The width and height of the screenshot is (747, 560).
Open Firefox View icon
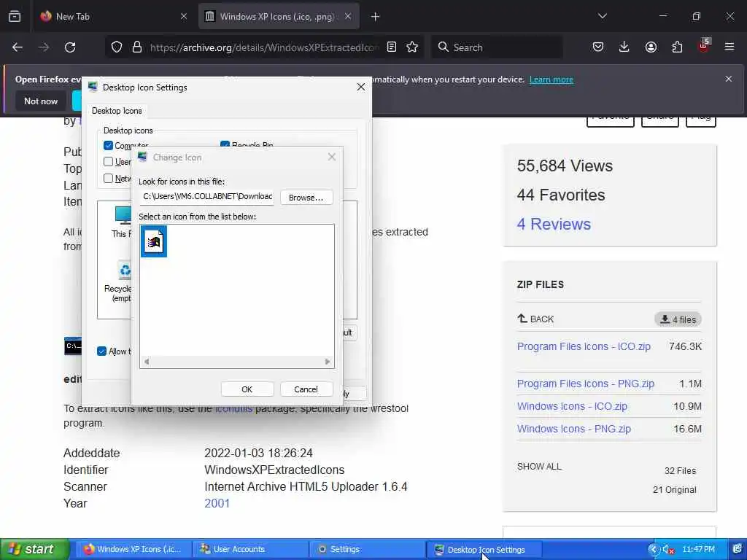(x=15, y=16)
